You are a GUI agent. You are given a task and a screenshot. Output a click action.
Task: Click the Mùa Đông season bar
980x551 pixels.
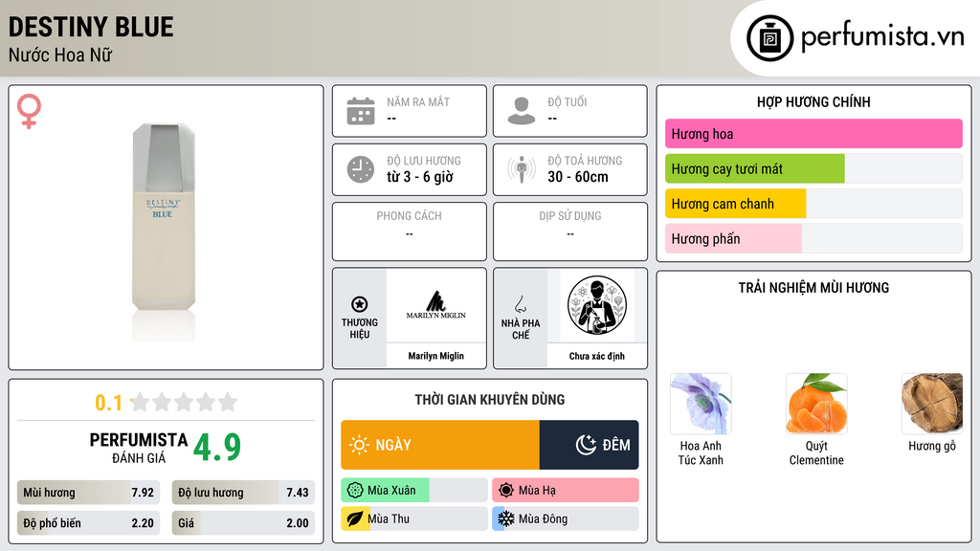(566, 518)
